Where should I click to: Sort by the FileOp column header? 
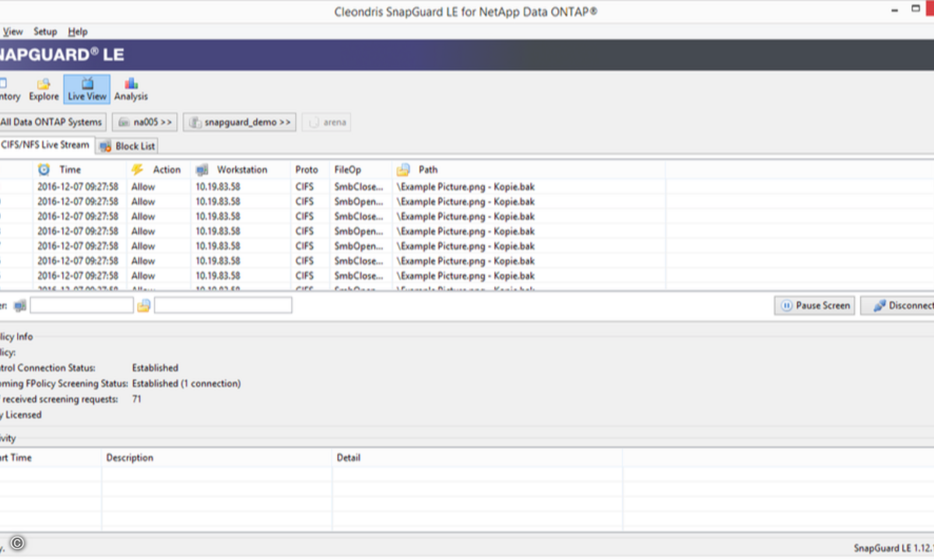(x=360, y=170)
